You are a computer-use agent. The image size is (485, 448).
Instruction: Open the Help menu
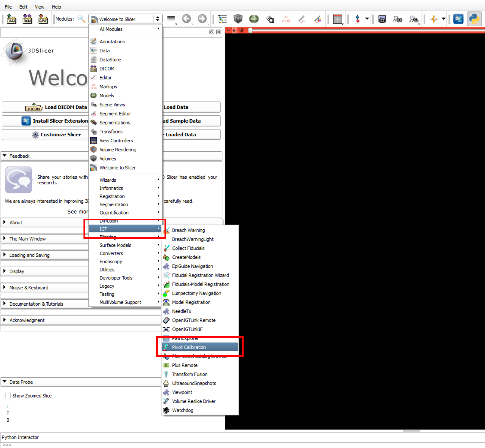[57, 7]
